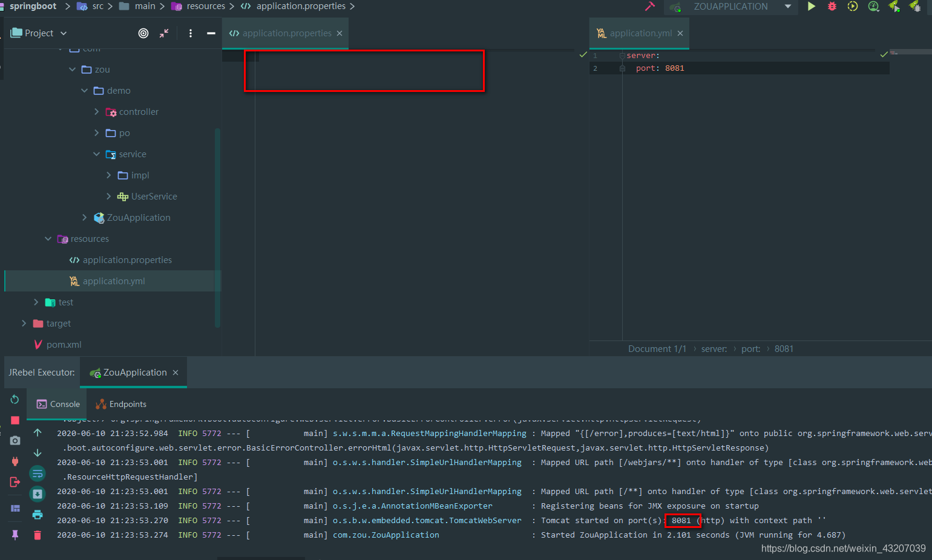Rerun the application with the rerun icon
932x560 pixels.
pos(15,399)
